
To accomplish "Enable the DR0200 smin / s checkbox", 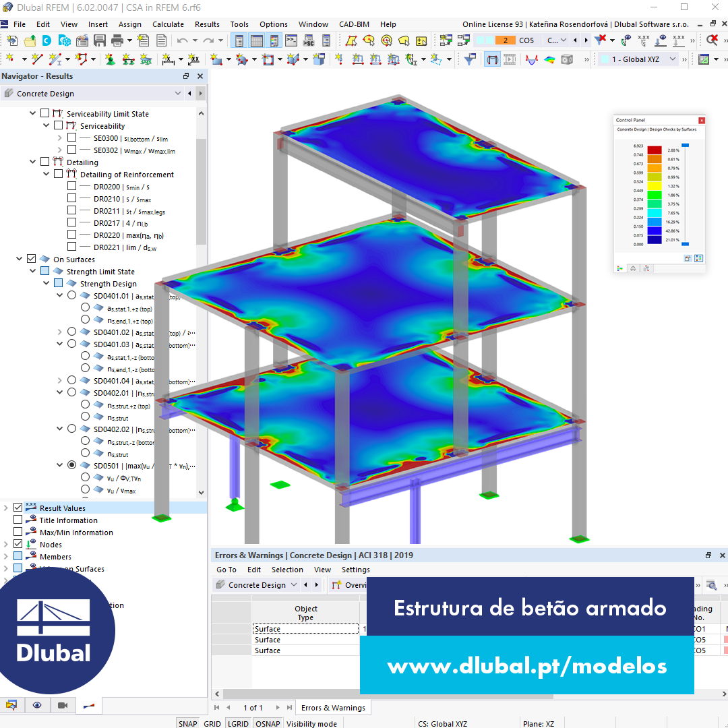I will [x=71, y=186].
